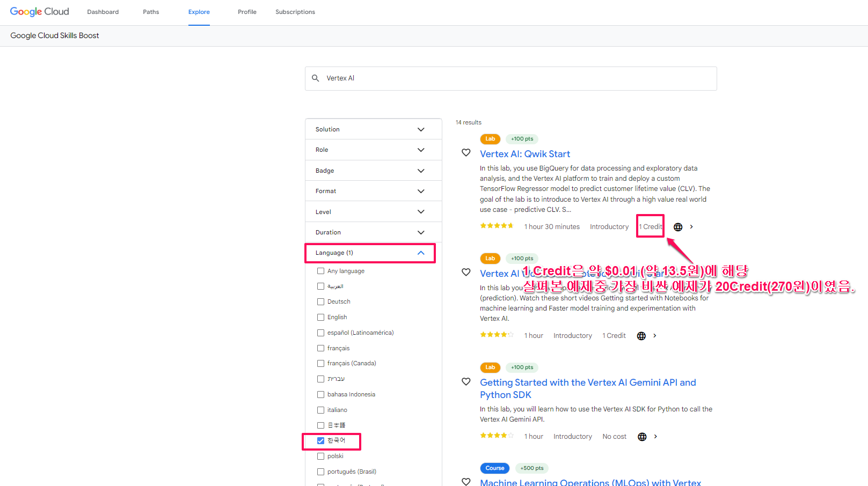Click '1 Credit' on Qwik Start lab

pos(651,227)
